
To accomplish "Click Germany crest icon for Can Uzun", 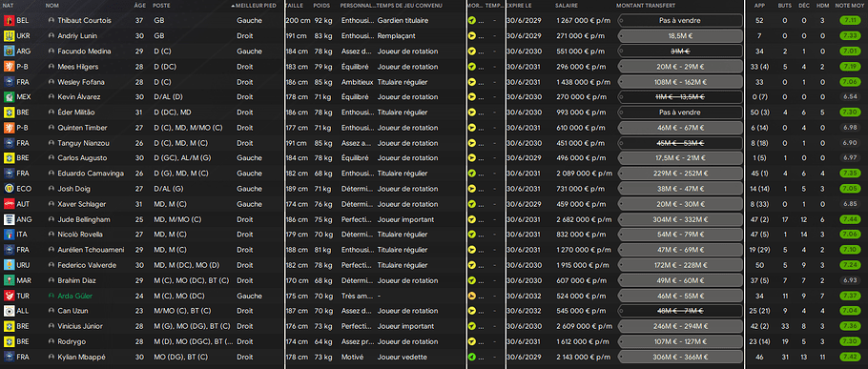I will click(x=9, y=311).
